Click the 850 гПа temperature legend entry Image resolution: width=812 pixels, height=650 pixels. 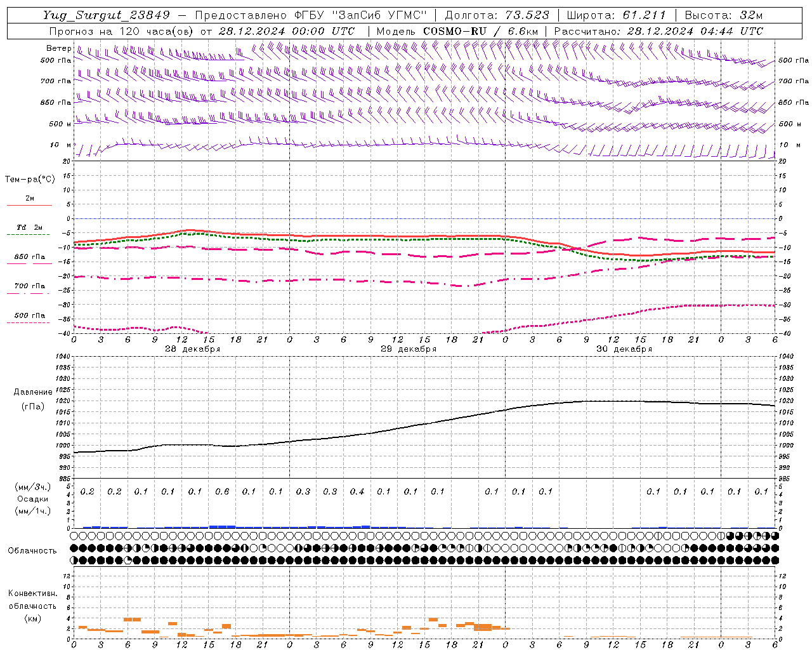coord(29,257)
